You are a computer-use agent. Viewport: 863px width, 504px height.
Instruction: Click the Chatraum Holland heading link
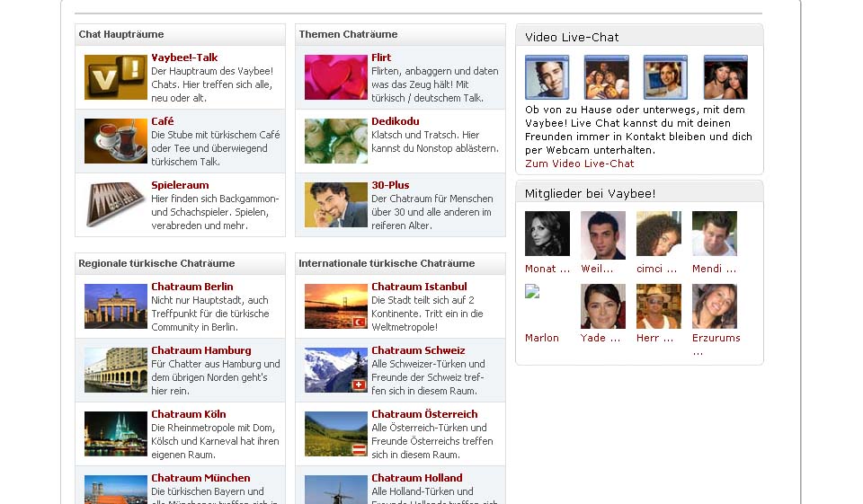(x=416, y=478)
